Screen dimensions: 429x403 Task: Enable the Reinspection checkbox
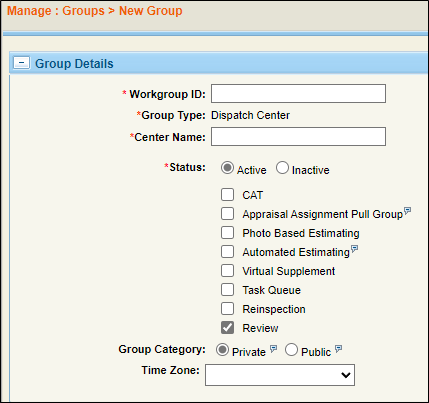[227, 308]
